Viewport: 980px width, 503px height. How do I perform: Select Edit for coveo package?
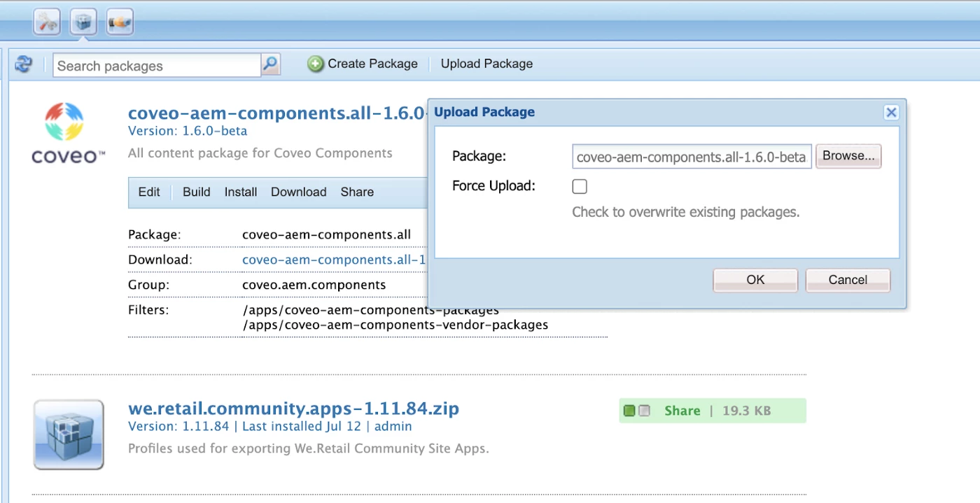pyautogui.click(x=149, y=192)
